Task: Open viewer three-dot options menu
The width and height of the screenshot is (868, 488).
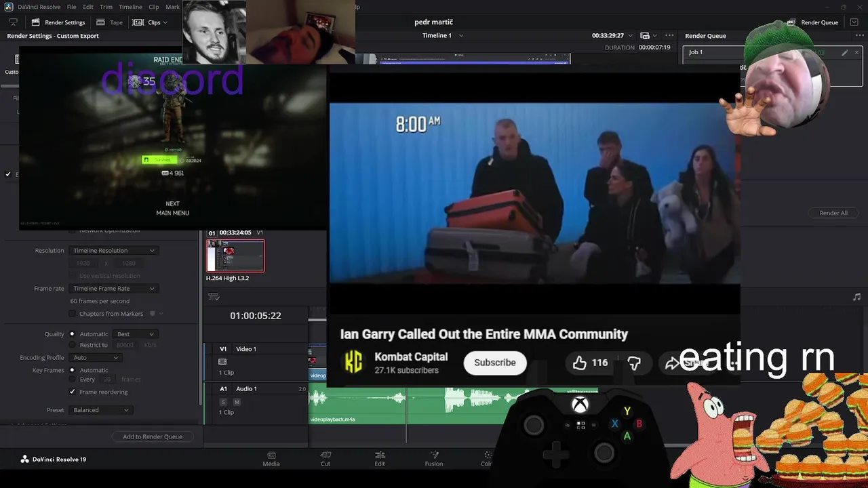Action: [x=669, y=35]
